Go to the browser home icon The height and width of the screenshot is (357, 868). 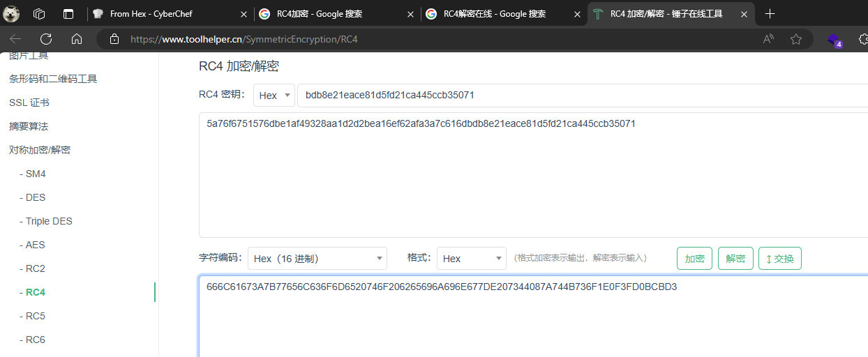point(77,39)
